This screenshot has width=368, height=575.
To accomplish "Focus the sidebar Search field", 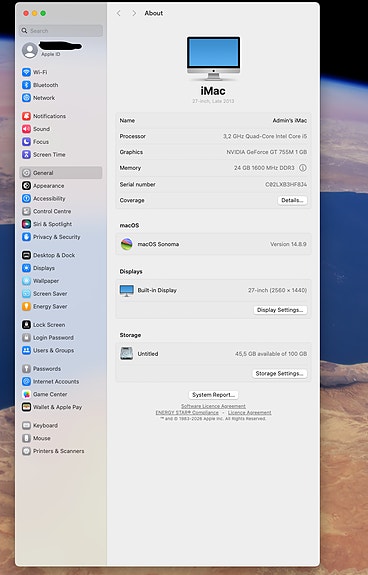I will pos(61,31).
